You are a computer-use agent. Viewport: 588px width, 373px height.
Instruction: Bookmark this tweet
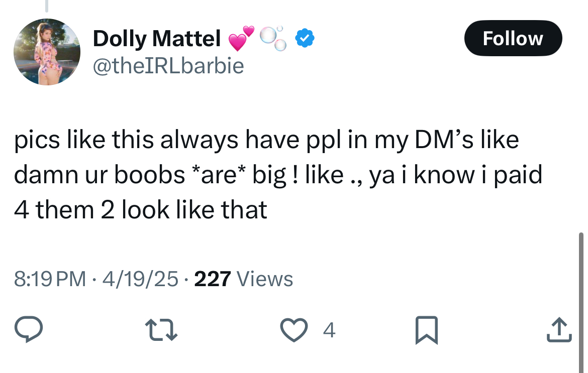426,330
